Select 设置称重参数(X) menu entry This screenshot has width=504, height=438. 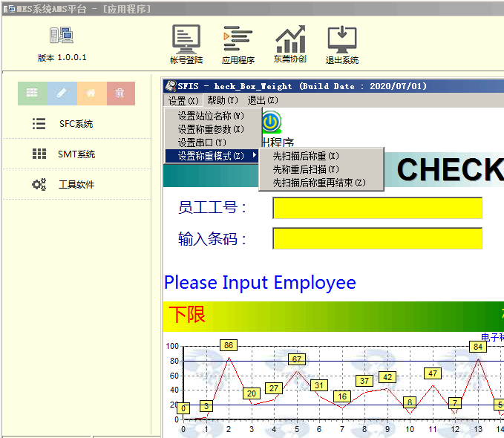click(211, 129)
